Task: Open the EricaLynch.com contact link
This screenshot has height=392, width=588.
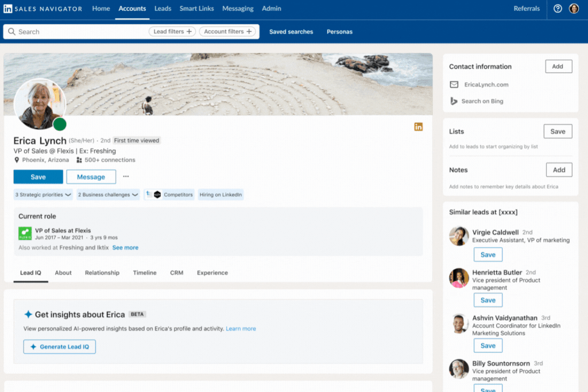Action: (486, 85)
